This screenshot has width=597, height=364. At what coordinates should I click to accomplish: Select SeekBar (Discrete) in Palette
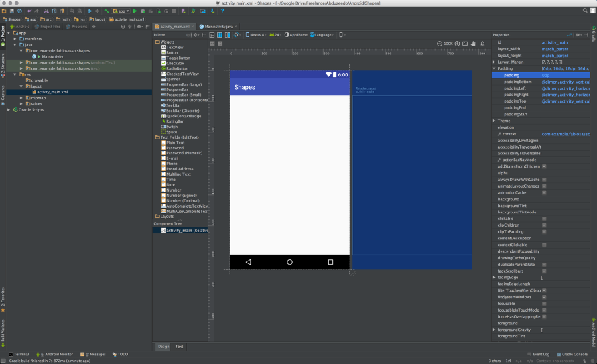point(183,111)
